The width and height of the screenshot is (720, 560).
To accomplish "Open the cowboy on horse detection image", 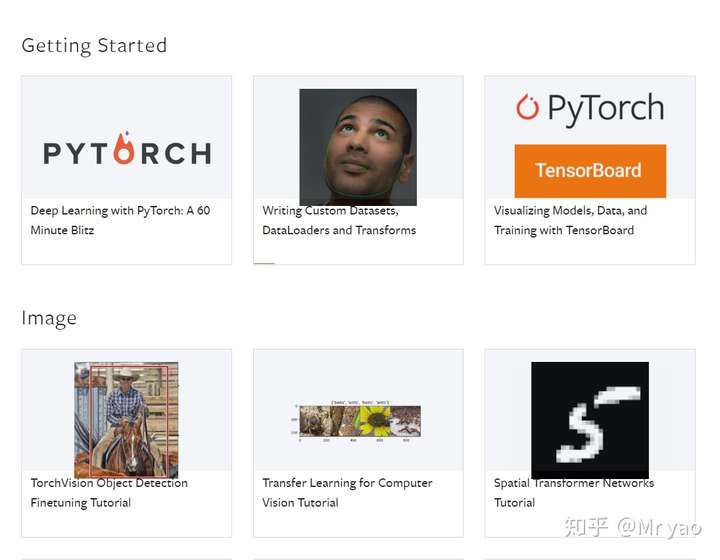I will point(126,420).
